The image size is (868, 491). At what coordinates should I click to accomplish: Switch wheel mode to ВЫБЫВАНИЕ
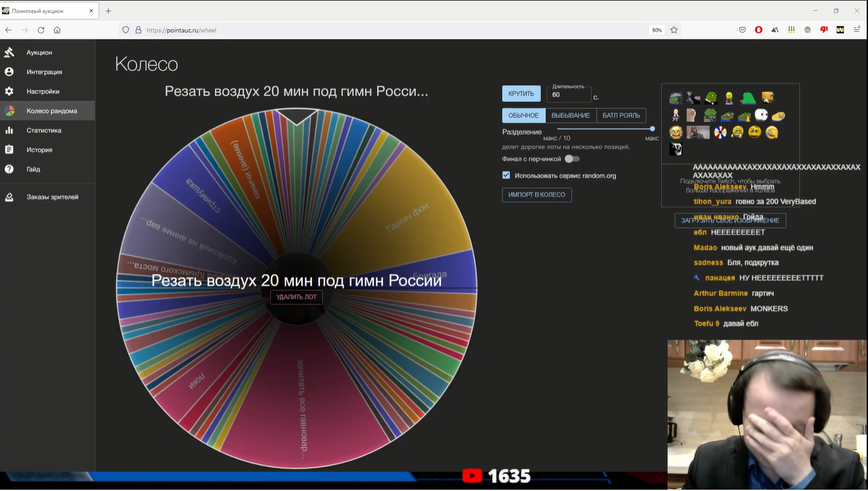pyautogui.click(x=570, y=115)
